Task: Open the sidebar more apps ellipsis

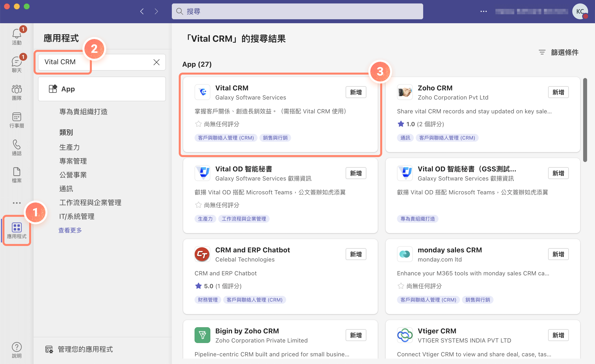Action: point(17,203)
